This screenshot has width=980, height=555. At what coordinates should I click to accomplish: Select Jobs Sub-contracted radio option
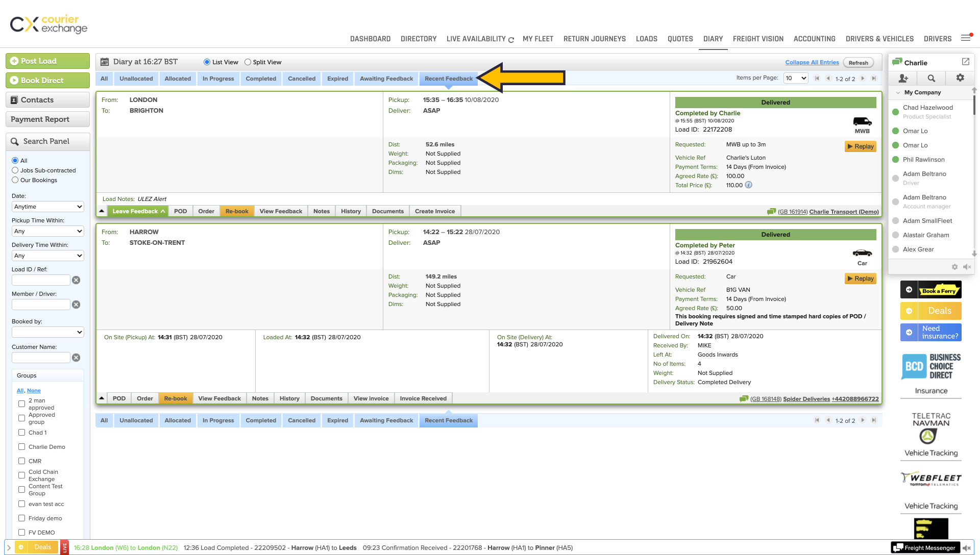pyautogui.click(x=15, y=170)
